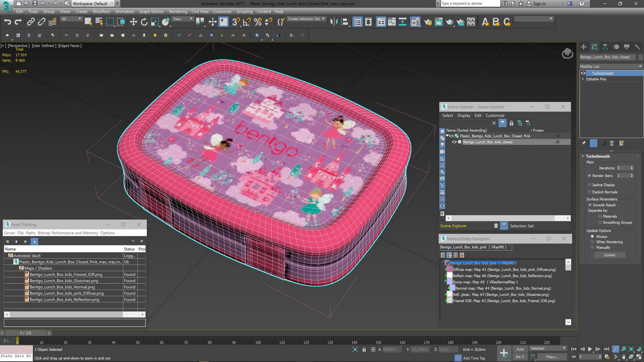Open the Modifier List dropdown
The width and height of the screenshot is (644, 362).
[x=611, y=66]
